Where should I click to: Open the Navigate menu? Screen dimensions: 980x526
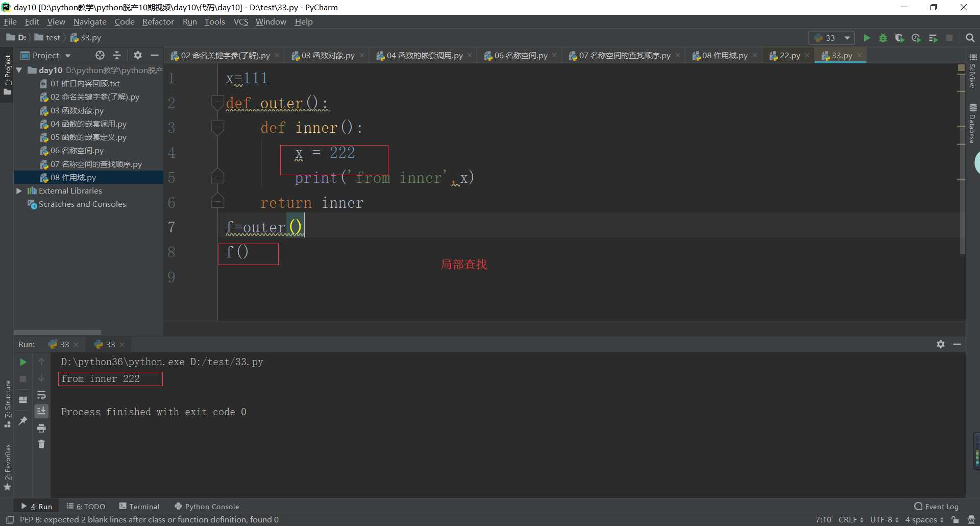click(x=90, y=21)
